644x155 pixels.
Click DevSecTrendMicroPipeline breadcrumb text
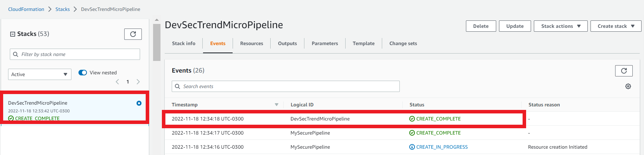pyautogui.click(x=111, y=9)
